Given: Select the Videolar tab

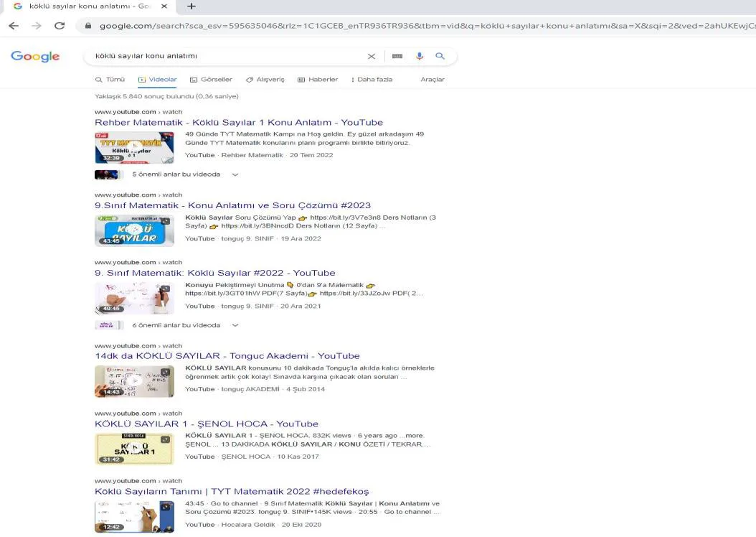Looking at the screenshot, I should tap(158, 80).
